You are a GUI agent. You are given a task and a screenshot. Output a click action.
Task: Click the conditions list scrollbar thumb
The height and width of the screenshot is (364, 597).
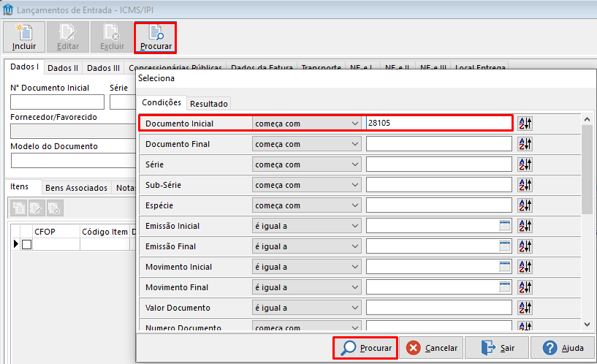click(x=587, y=170)
